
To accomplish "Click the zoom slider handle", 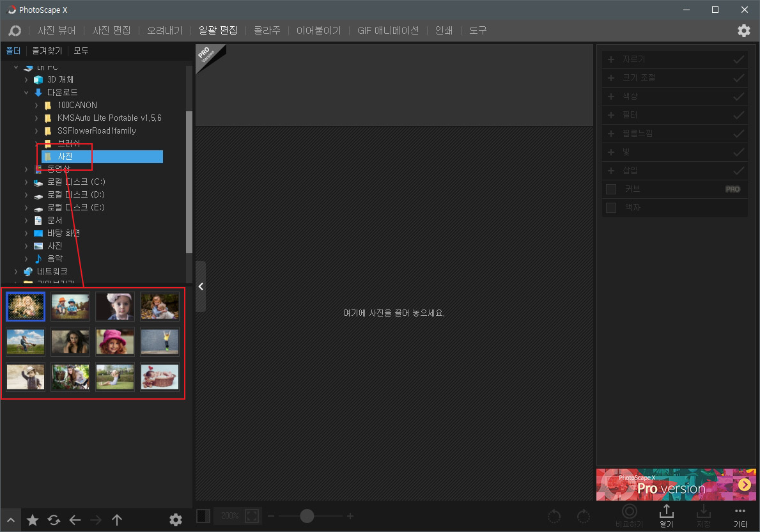I will pos(307,516).
